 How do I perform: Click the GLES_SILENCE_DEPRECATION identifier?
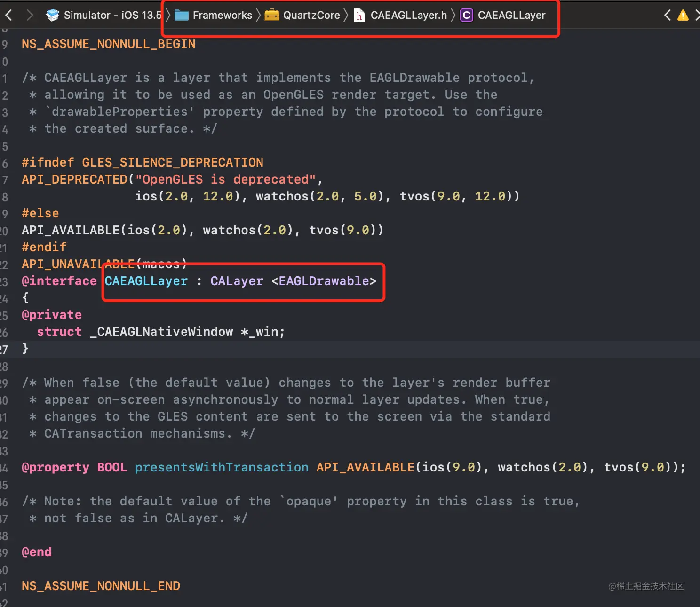coord(173,162)
